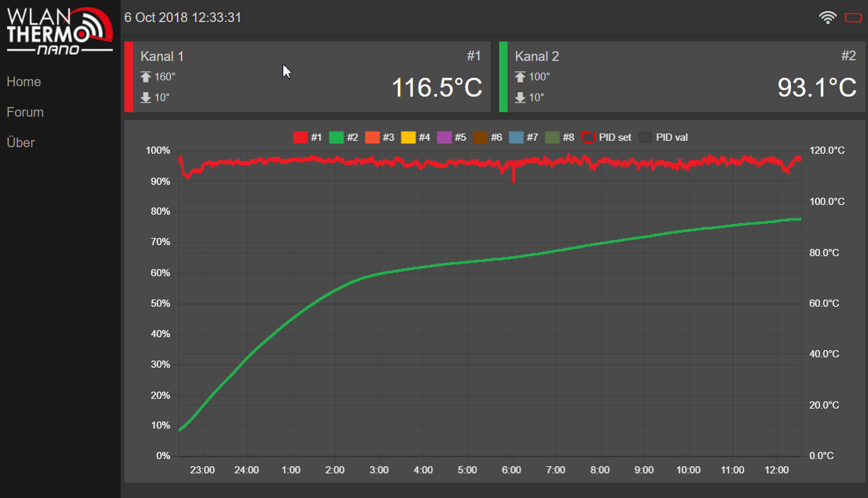Toggle PID val series visibility
The width and height of the screenshot is (868, 498).
(x=663, y=137)
